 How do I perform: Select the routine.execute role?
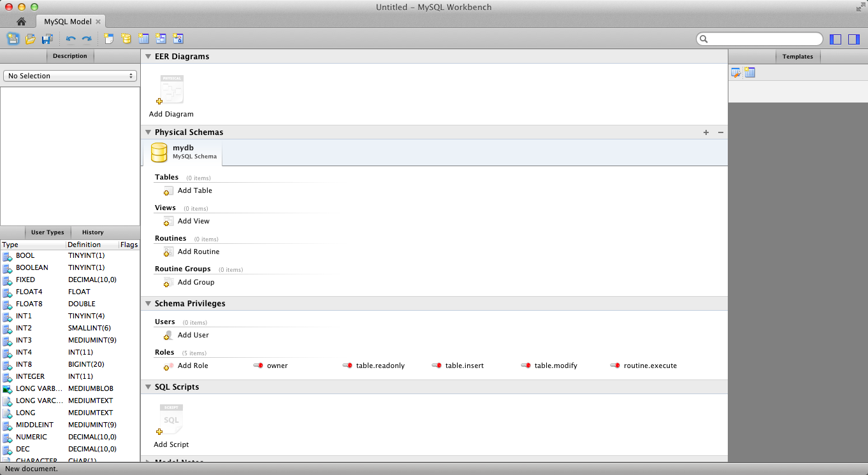(644, 366)
